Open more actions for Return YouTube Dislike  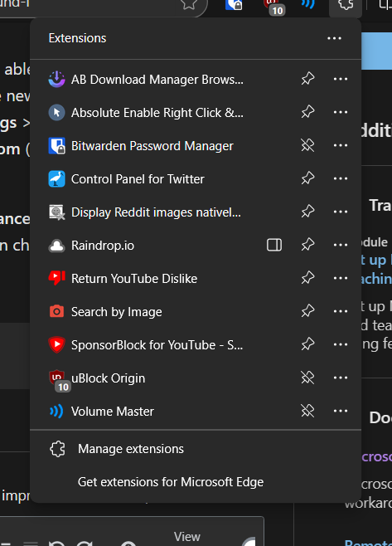point(340,278)
